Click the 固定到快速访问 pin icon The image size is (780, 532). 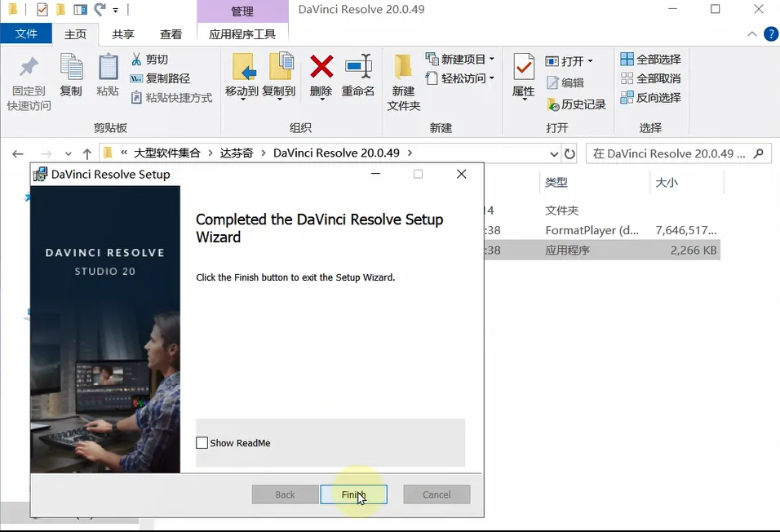coord(29,67)
